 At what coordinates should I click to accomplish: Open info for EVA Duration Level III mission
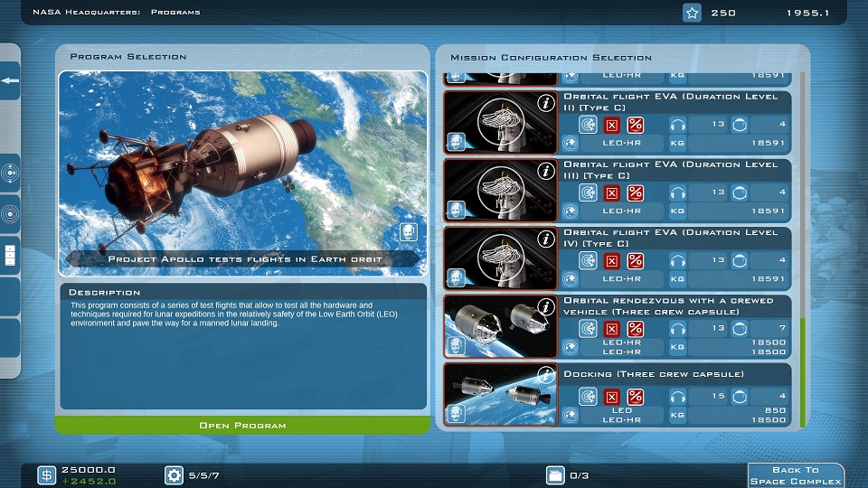point(546,171)
